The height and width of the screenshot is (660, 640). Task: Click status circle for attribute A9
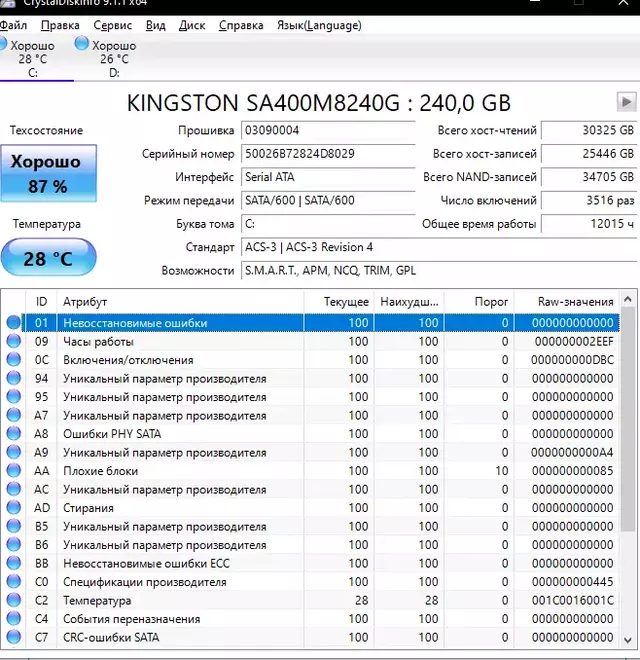(x=13, y=452)
